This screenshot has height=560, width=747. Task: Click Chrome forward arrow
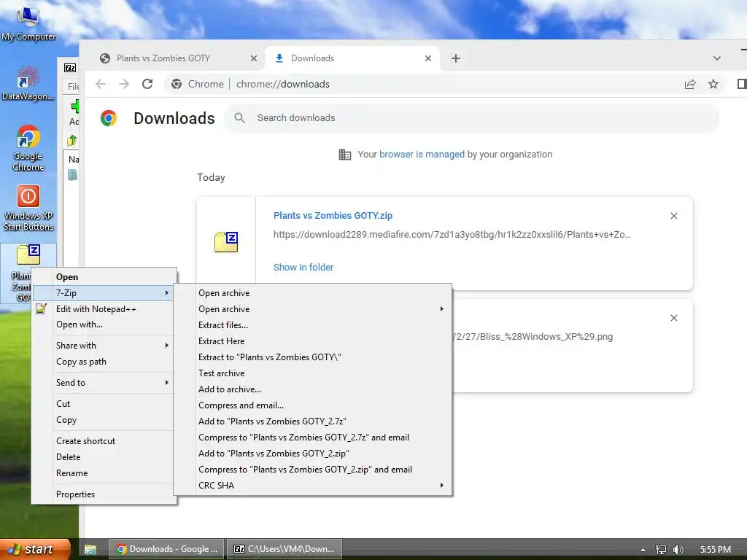(x=124, y=84)
